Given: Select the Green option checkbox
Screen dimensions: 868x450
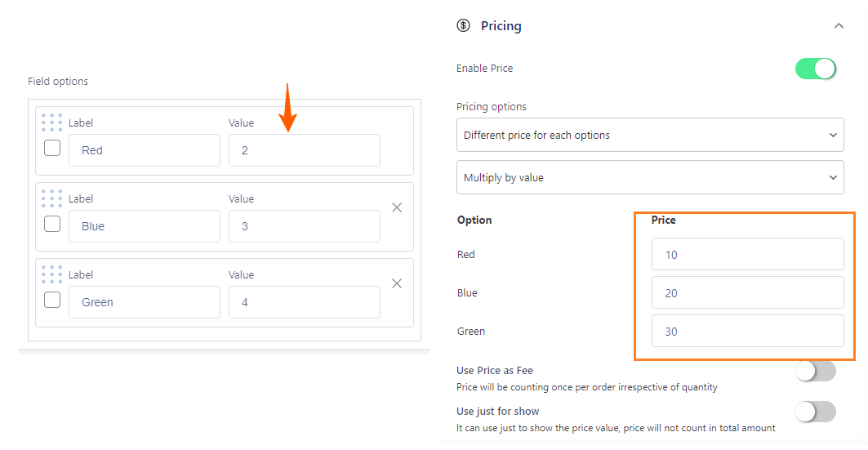Looking at the screenshot, I should (x=52, y=300).
